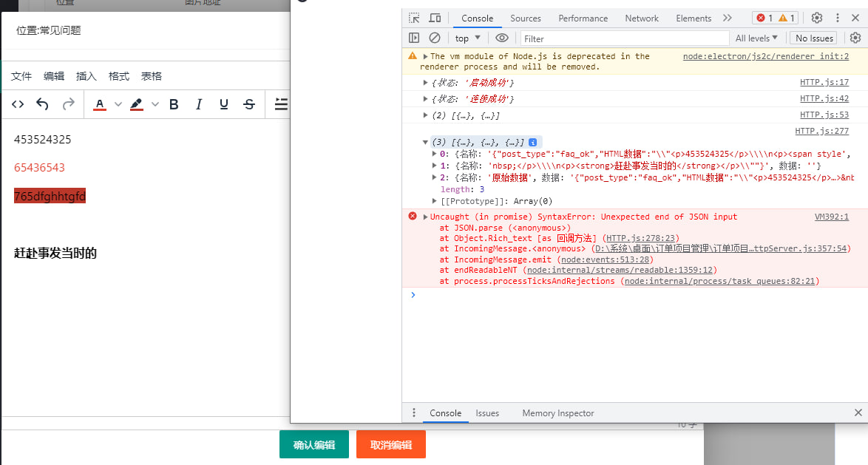The image size is (868, 465).
Task: Open the HTTP.js:17 source link
Action: 824,83
